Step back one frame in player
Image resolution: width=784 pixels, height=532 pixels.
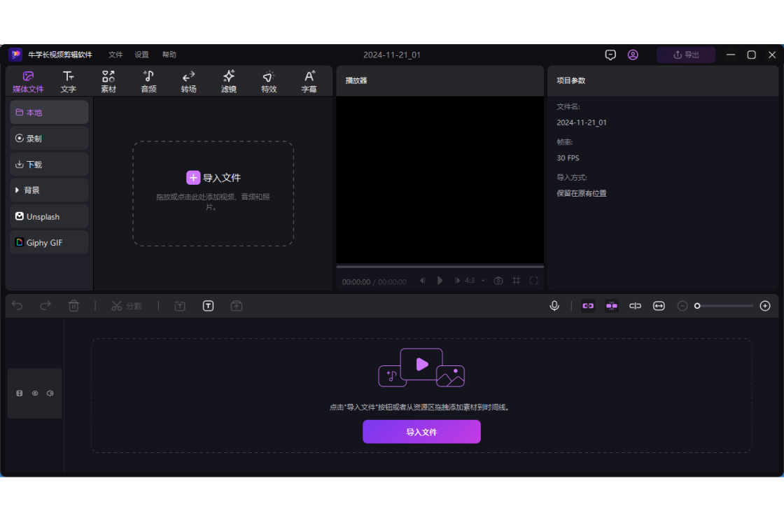[x=423, y=281]
